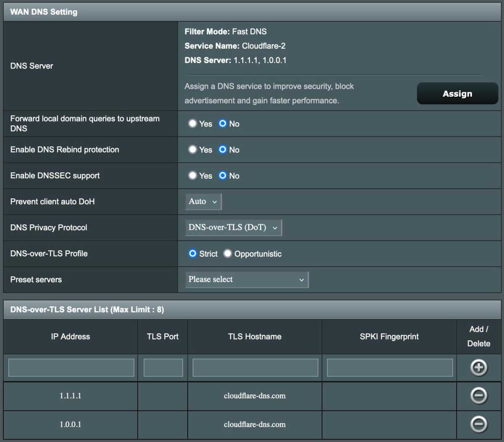Click the SPKI Fingerprint input field
This screenshot has width=504, height=442.
(x=390, y=368)
